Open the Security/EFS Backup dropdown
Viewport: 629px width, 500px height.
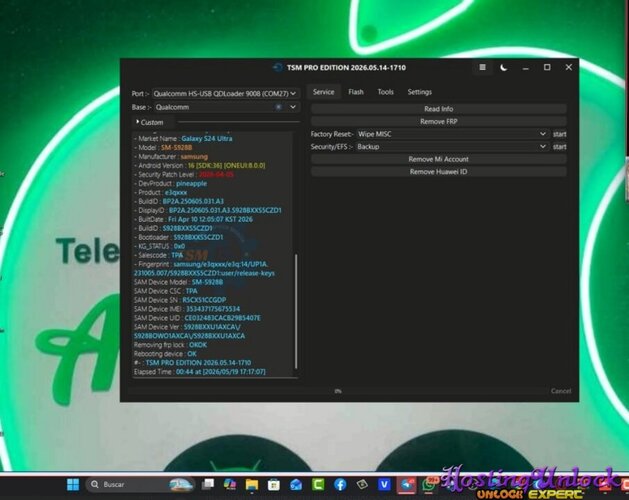point(452,146)
